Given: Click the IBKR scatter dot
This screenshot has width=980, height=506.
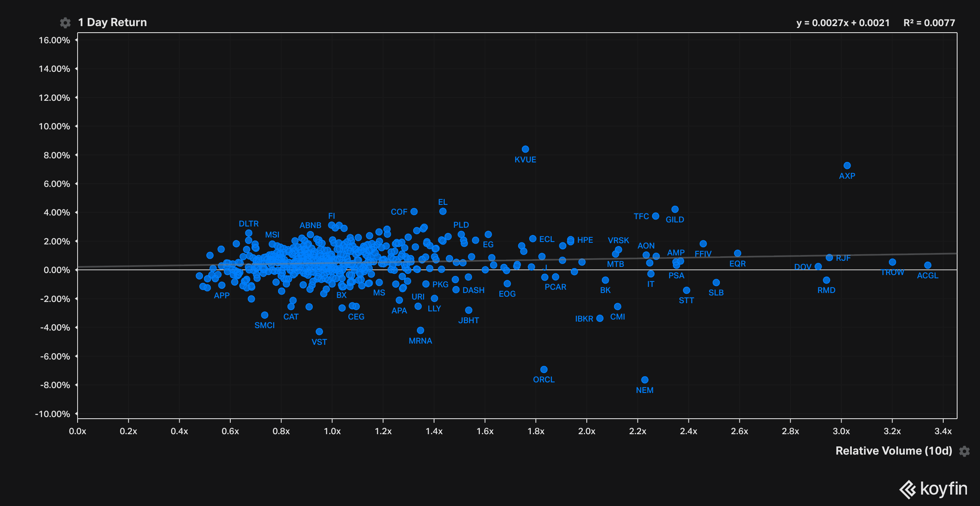Looking at the screenshot, I should tap(600, 318).
